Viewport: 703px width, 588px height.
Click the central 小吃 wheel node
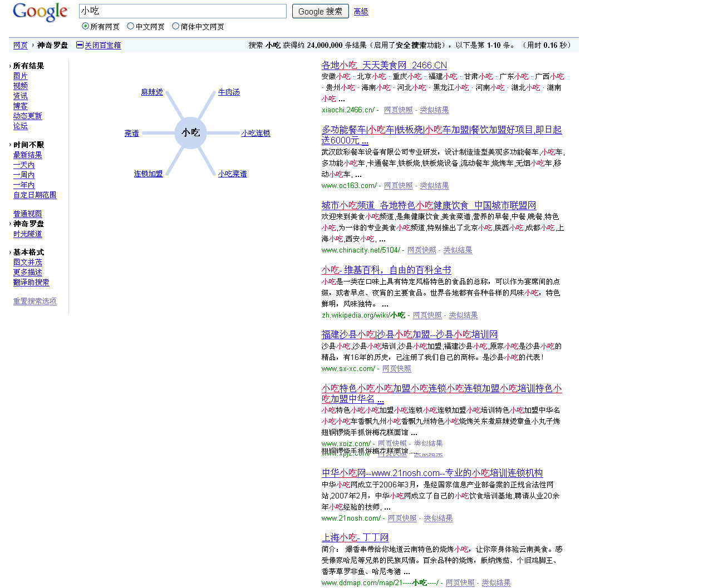(x=190, y=132)
